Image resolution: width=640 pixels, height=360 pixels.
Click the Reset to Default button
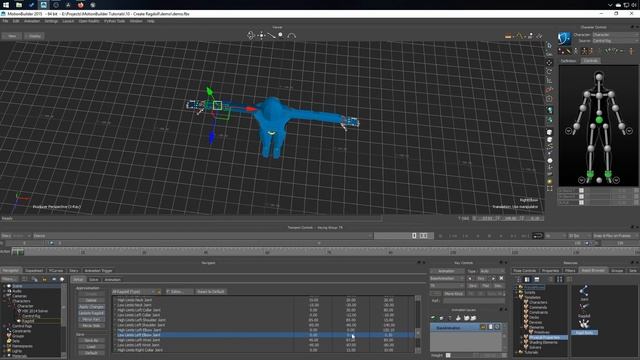[x=211, y=291]
